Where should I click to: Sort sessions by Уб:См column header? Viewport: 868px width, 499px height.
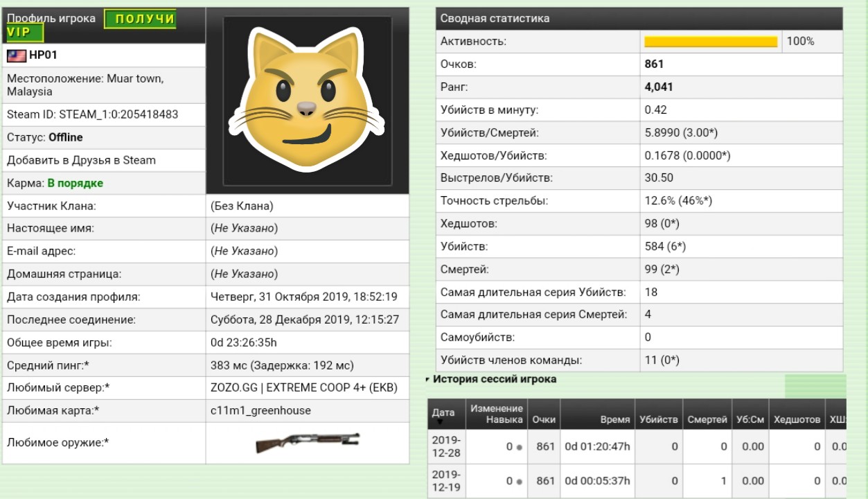click(750, 419)
